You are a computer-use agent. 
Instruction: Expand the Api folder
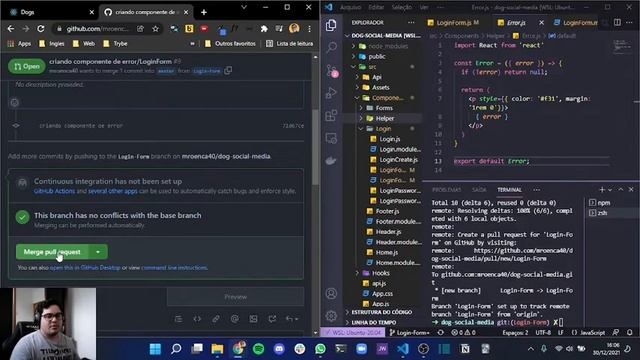[x=378, y=77]
